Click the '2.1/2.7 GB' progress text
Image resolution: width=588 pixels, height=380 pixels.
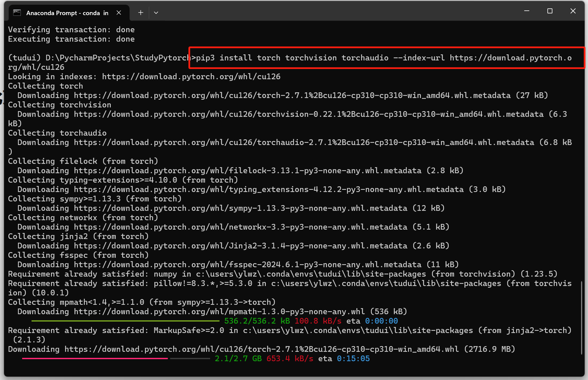click(238, 359)
